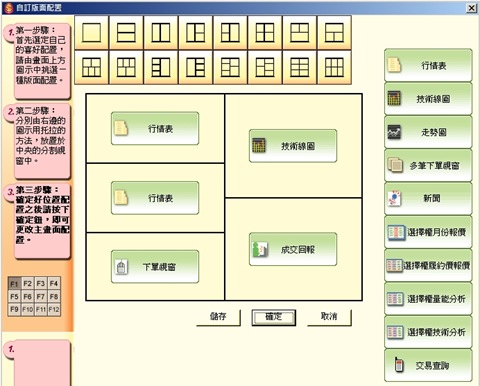
Task: Pick layout with three left, two right panes
Action: [x=230, y=67]
